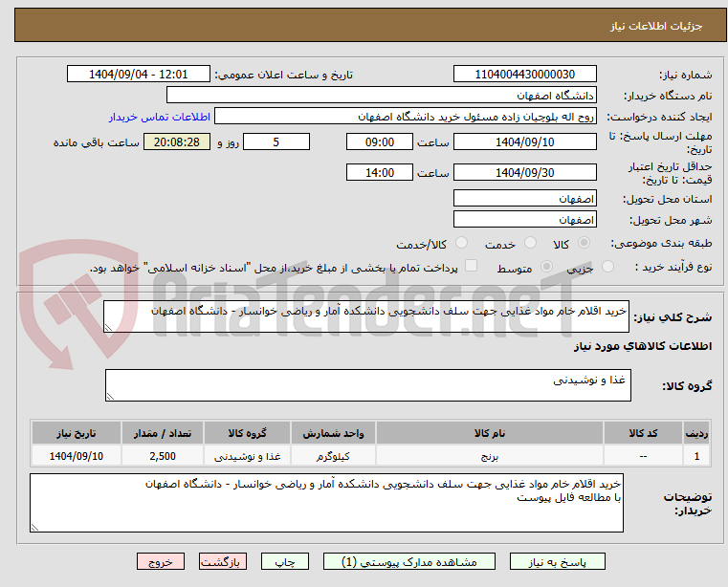Click the تاریخ نیاز column header

[x=77, y=433]
